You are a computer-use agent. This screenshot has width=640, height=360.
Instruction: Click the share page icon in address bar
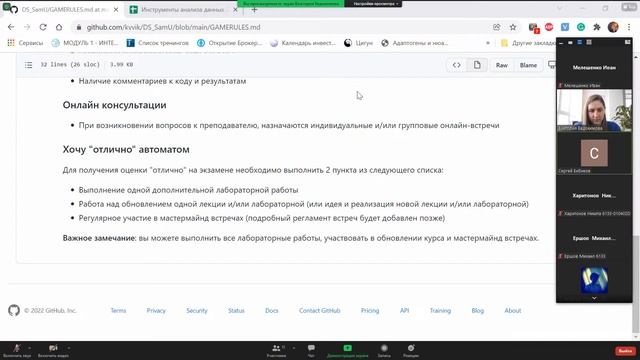click(x=496, y=27)
